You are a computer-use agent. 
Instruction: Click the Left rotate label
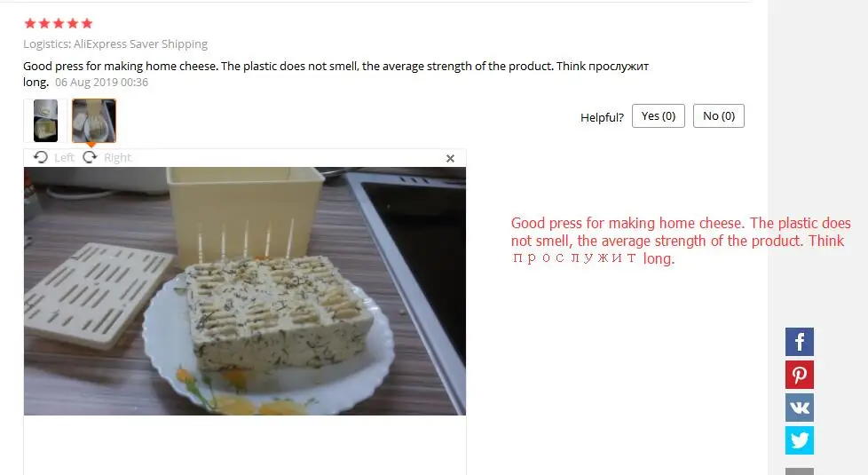tap(64, 158)
